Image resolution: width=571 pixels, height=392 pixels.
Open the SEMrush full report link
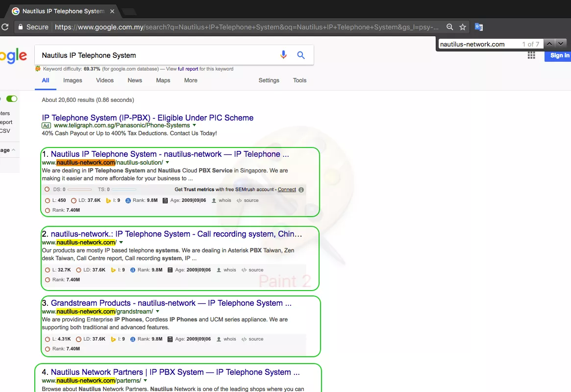[188, 69]
